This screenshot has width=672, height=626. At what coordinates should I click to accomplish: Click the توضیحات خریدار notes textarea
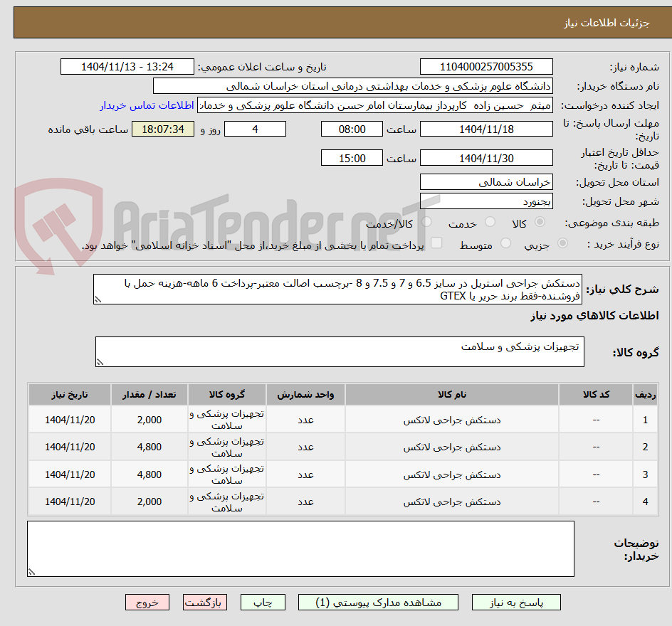click(300, 548)
